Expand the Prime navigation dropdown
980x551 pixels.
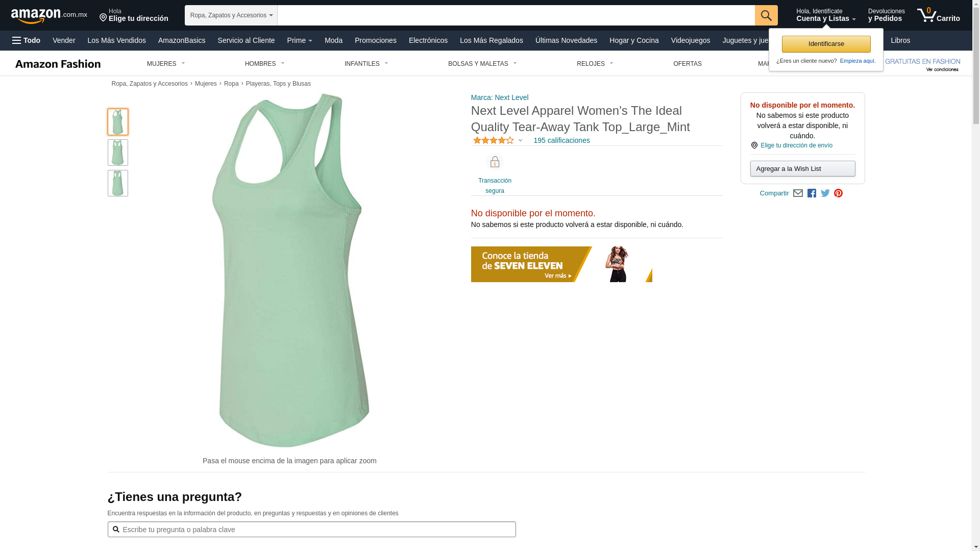(x=300, y=40)
